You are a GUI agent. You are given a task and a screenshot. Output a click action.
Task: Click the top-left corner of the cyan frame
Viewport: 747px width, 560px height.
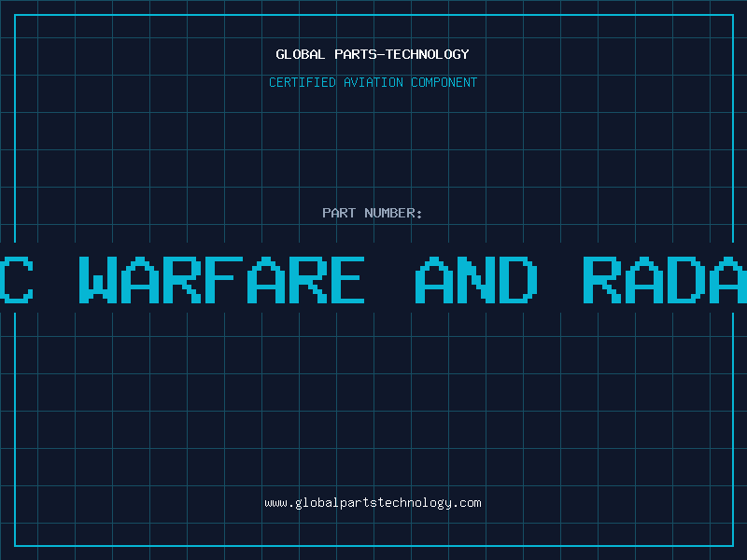(x=15, y=15)
